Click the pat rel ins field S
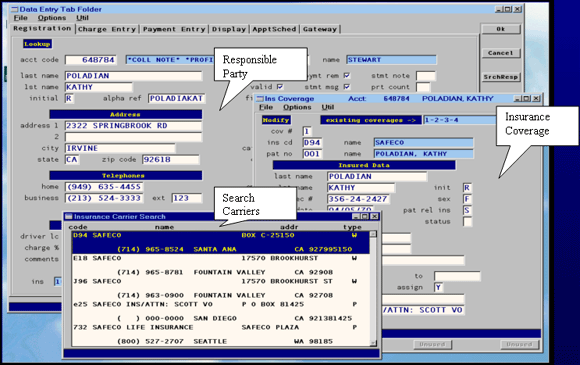The height and width of the screenshot is (365, 580). [467, 210]
